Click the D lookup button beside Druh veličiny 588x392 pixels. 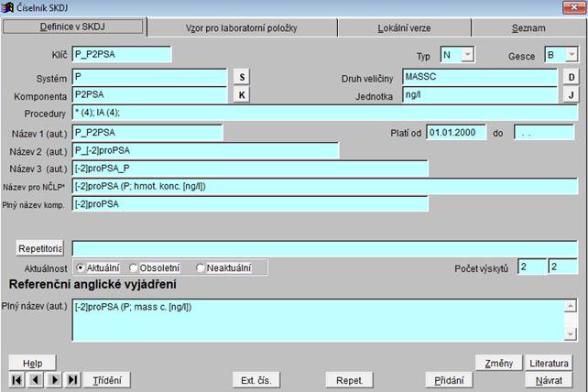point(569,76)
